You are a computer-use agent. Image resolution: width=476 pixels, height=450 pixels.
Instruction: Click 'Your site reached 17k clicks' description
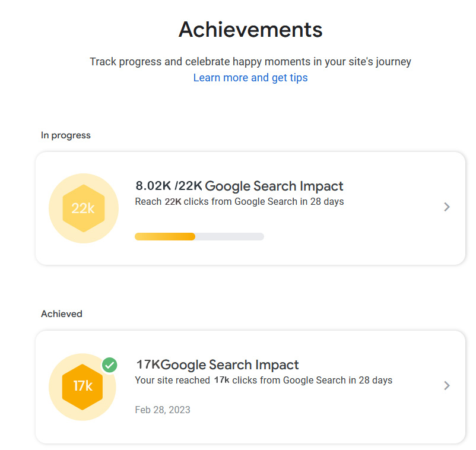click(x=264, y=380)
